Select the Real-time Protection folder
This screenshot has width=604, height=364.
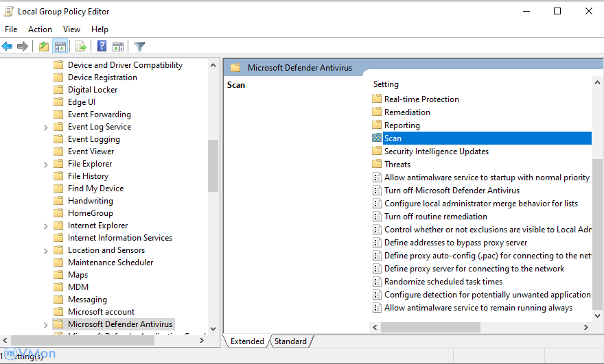tap(421, 99)
